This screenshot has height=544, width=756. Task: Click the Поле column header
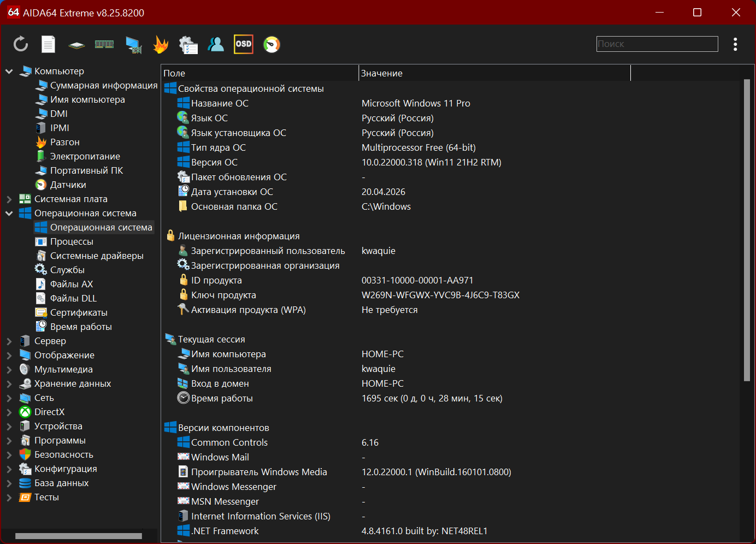pos(259,73)
